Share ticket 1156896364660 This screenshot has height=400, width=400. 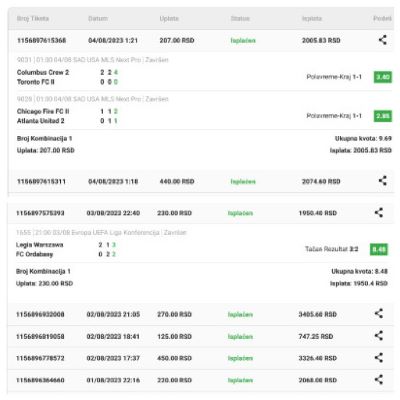click(379, 380)
